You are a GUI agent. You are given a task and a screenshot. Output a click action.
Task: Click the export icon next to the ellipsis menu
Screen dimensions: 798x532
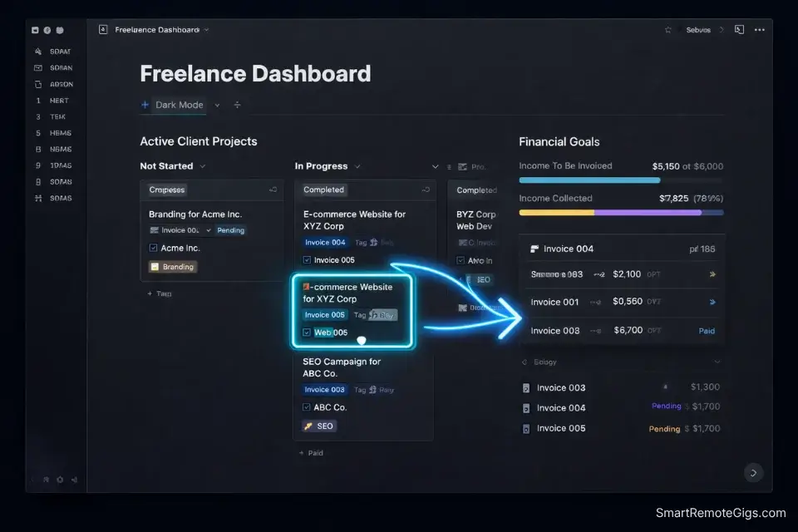(739, 29)
